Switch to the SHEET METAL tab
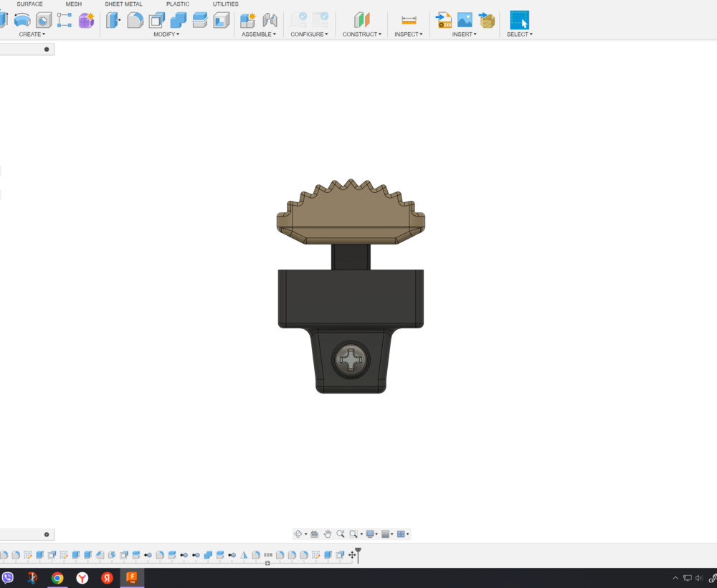 (123, 4)
